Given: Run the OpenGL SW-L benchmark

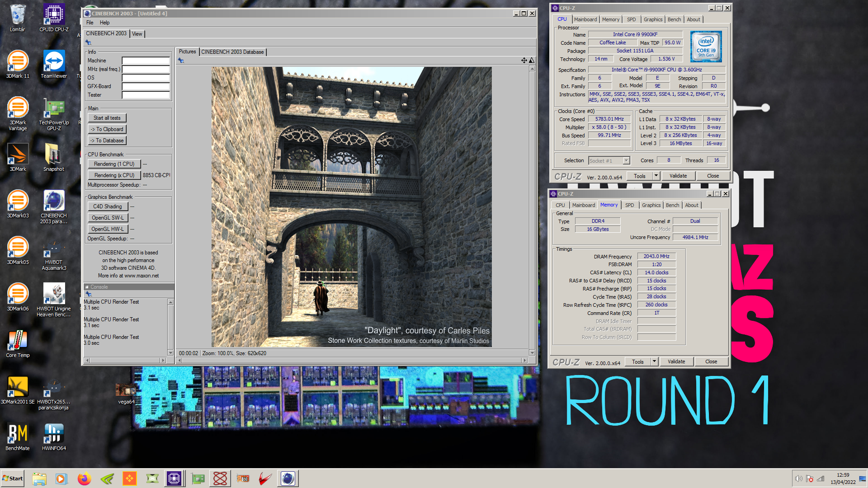Looking at the screenshot, I should 108,218.
